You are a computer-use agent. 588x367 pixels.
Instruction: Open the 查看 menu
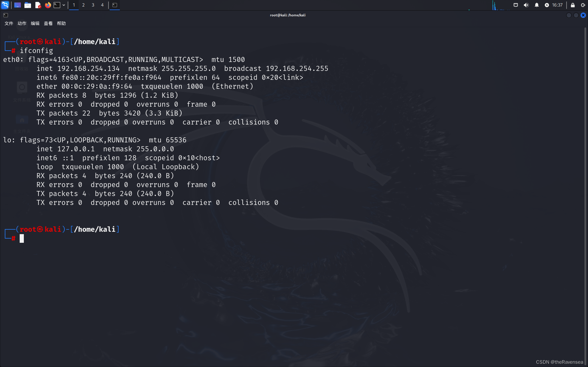pos(48,24)
